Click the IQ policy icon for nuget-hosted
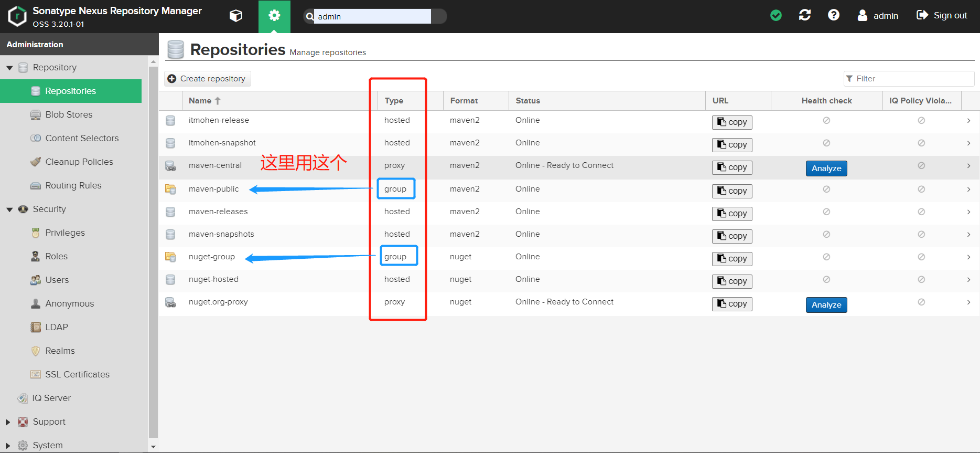Image resolution: width=980 pixels, height=453 pixels. [921, 279]
